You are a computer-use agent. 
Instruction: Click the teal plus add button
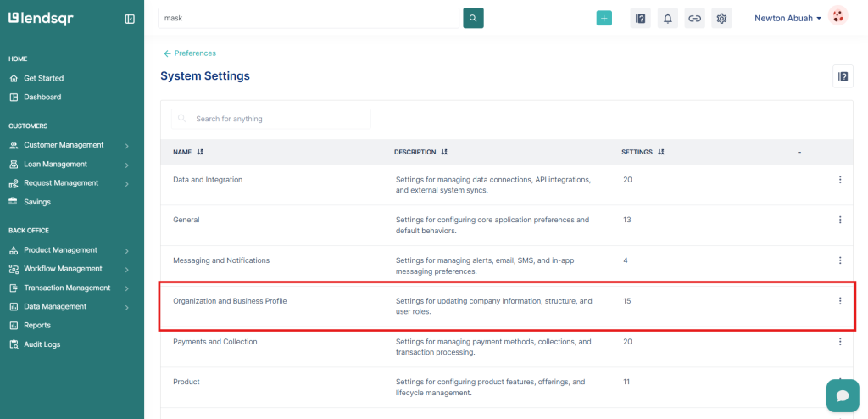(x=604, y=18)
